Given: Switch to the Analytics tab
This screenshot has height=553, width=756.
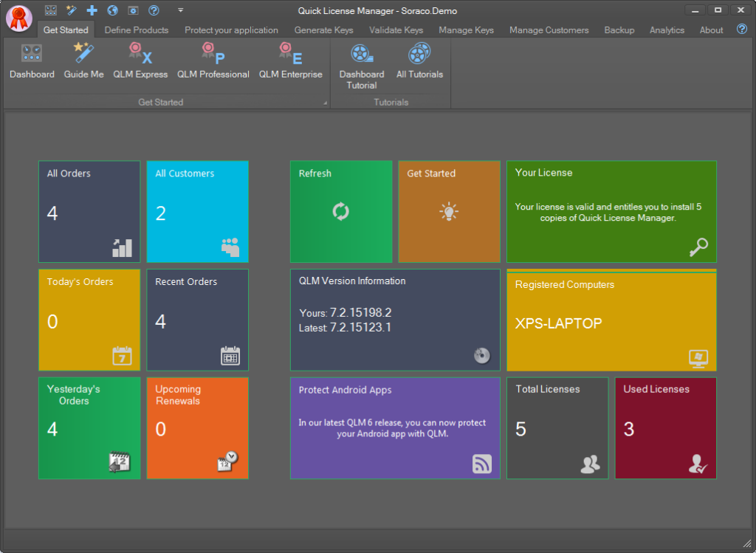Looking at the screenshot, I should [667, 30].
